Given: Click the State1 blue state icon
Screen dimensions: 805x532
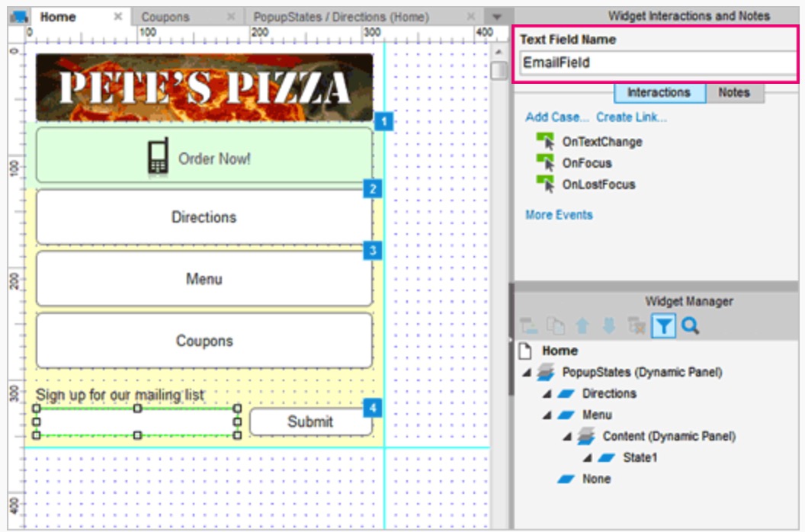Looking at the screenshot, I should coord(606,457).
